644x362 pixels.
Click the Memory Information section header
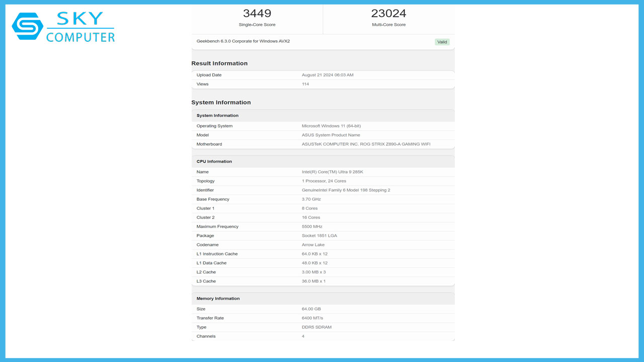[x=218, y=298]
